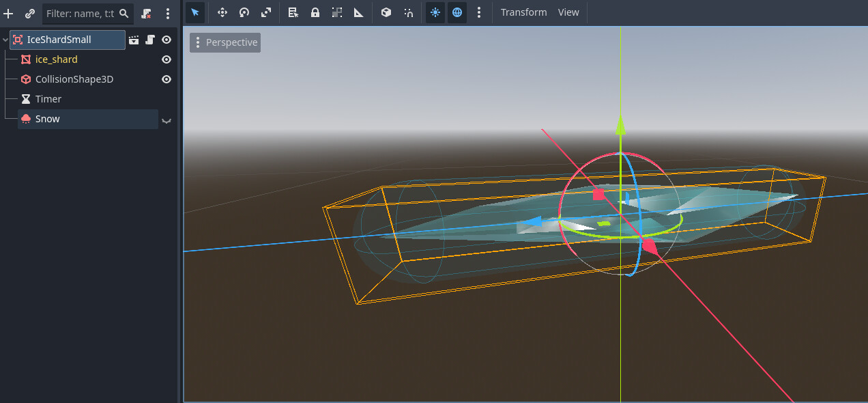The width and height of the screenshot is (868, 403).
Task: Hide the ice_shard node with eye icon
Action: tap(166, 59)
